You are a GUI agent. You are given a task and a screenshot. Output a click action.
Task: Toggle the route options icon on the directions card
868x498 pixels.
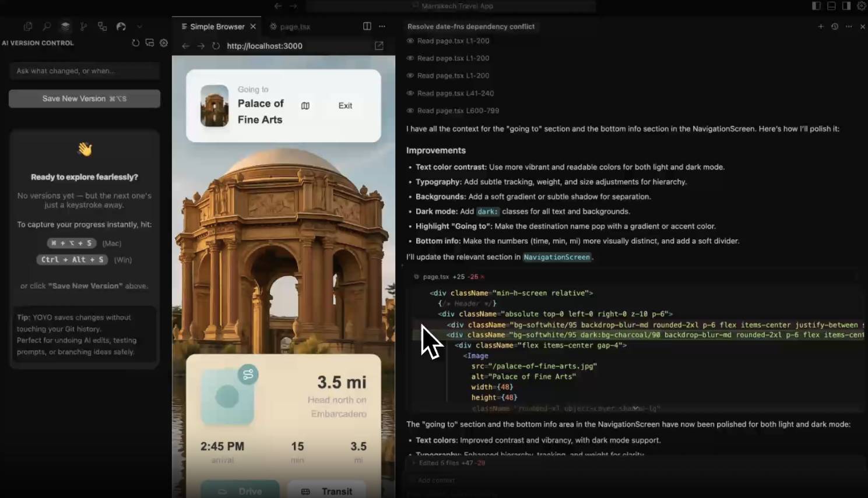[x=248, y=375]
